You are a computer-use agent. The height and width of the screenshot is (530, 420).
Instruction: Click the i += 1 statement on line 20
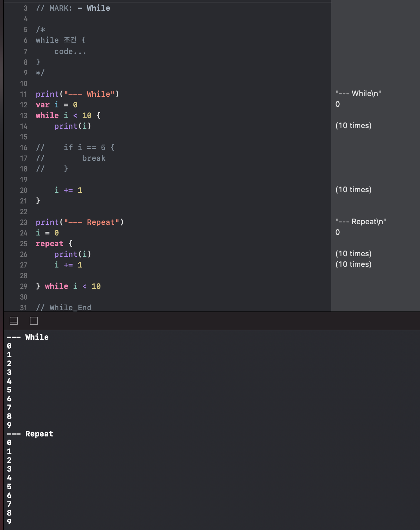68,190
